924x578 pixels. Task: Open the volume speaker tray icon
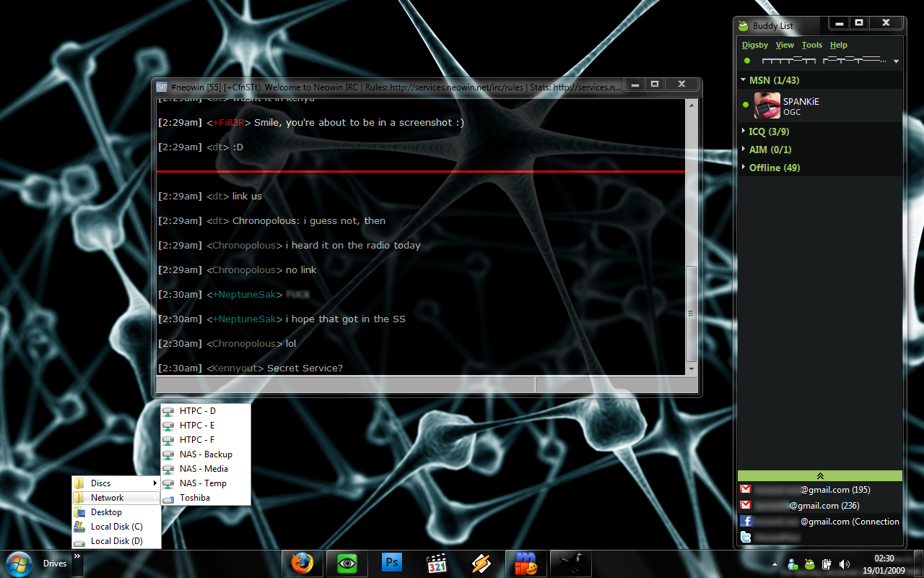(x=845, y=564)
